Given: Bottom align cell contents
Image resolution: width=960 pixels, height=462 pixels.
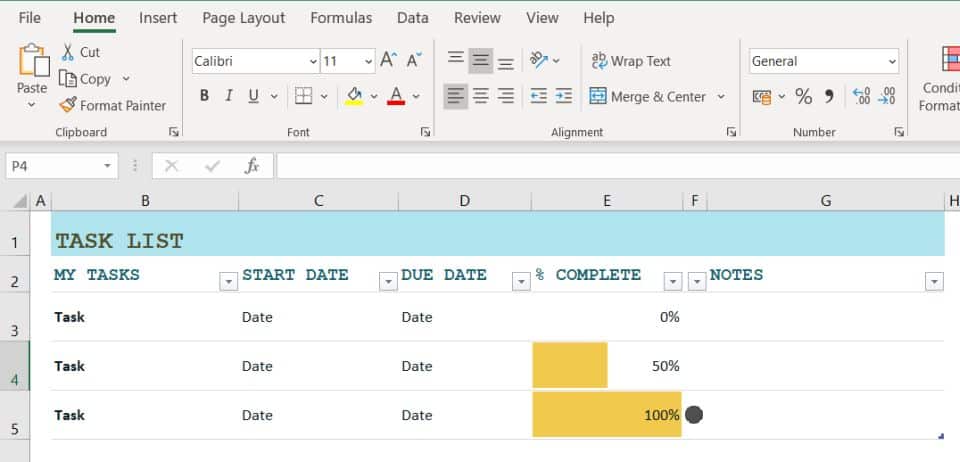Looking at the screenshot, I should click(506, 62).
